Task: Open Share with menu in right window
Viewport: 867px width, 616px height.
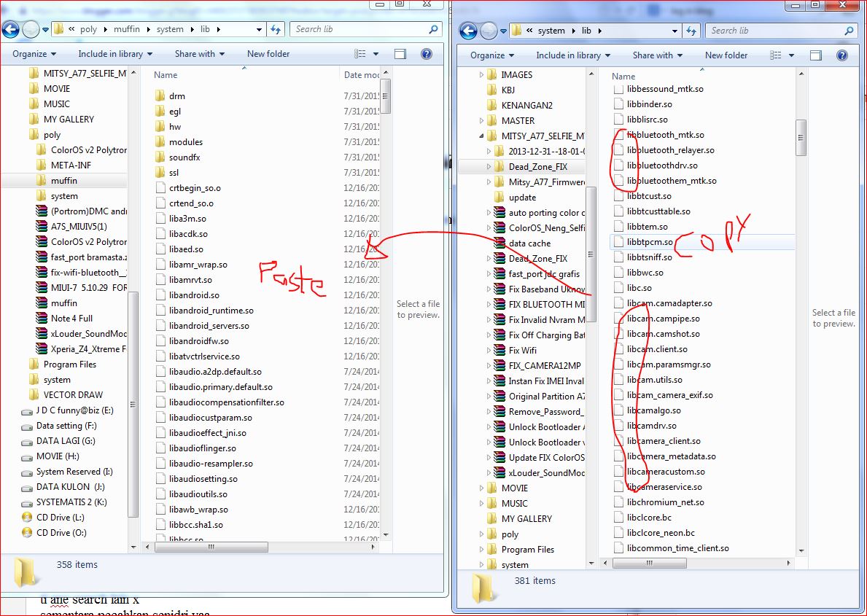Action: coord(658,55)
